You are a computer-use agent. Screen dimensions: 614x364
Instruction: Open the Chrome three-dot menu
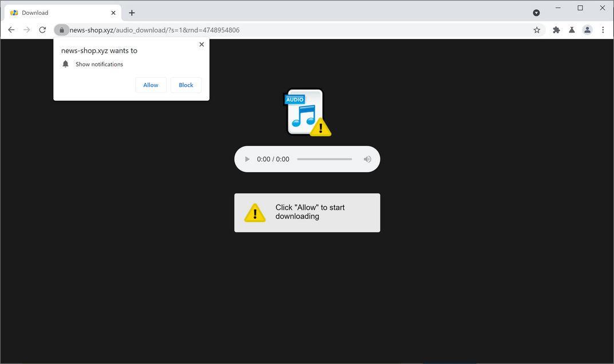[603, 30]
